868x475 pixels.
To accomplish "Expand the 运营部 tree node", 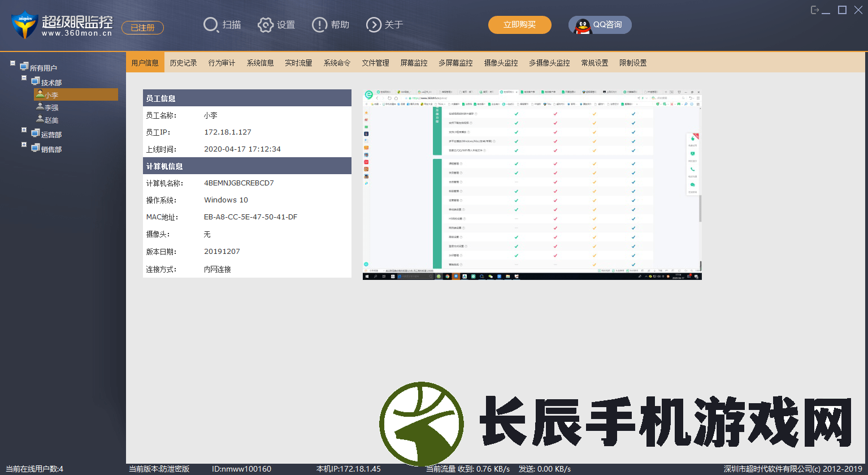I will [x=24, y=130].
